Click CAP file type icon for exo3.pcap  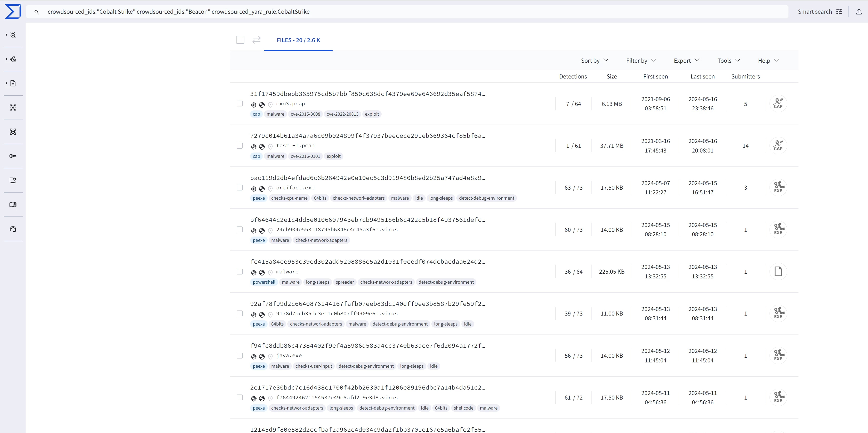778,104
